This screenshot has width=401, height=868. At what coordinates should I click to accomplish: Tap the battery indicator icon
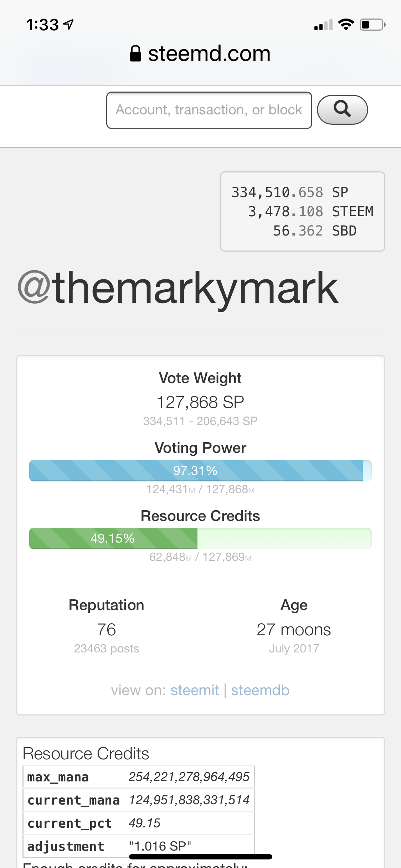pos(372,25)
